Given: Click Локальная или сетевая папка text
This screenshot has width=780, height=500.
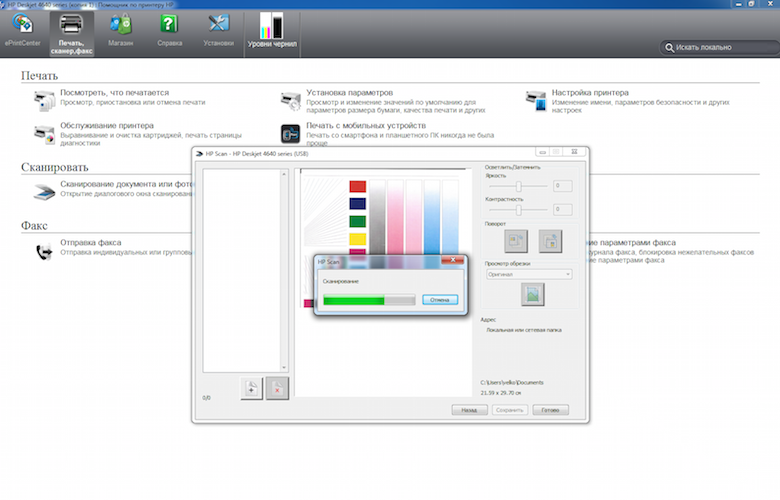Looking at the screenshot, I should (x=524, y=330).
